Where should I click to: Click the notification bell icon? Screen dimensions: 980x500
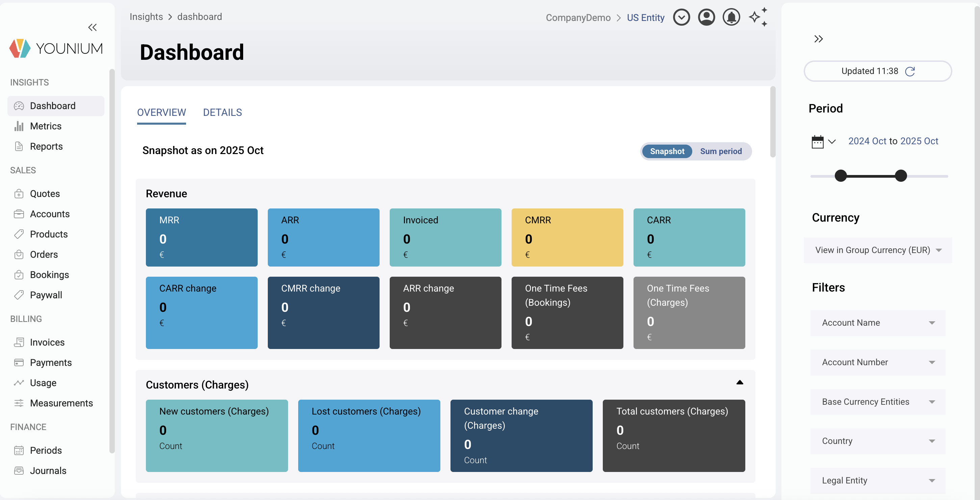click(x=731, y=18)
